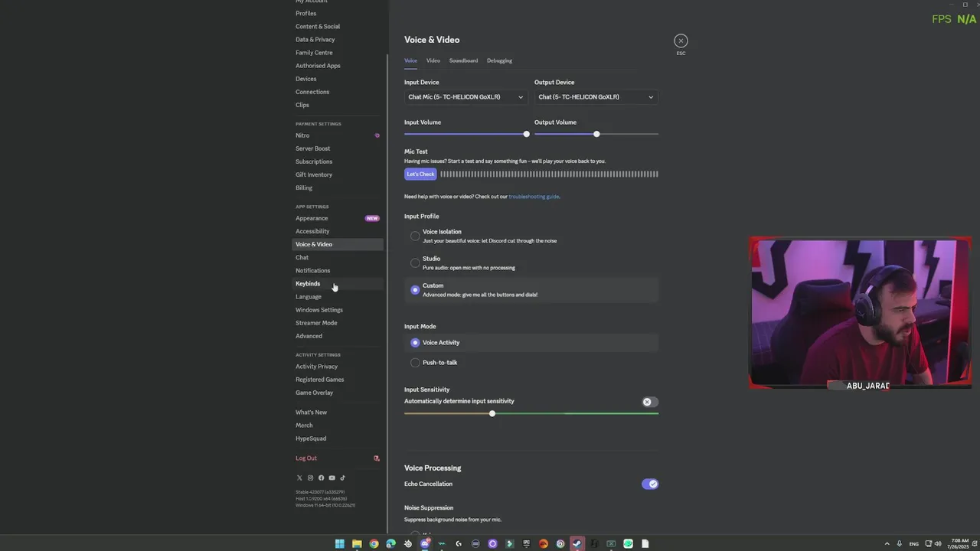The height and width of the screenshot is (551, 980).
Task: Open the blank document taskbar icon
Action: click(x=645, y=544)
